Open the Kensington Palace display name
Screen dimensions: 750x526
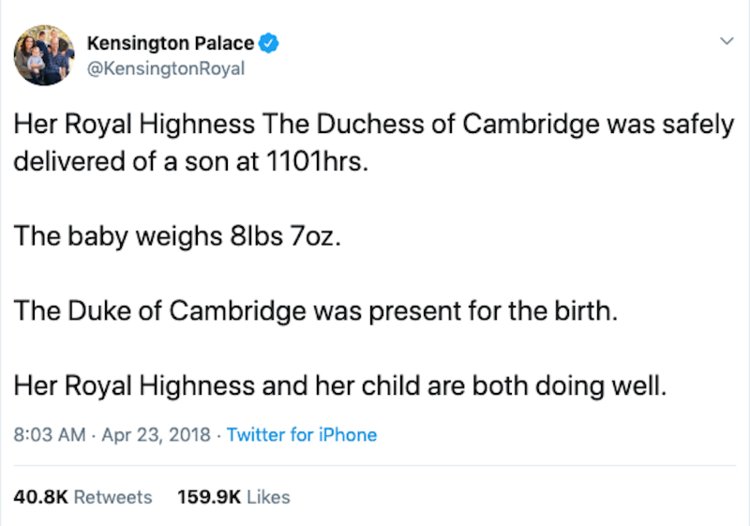pyautogui.click(x=170, y=43)
